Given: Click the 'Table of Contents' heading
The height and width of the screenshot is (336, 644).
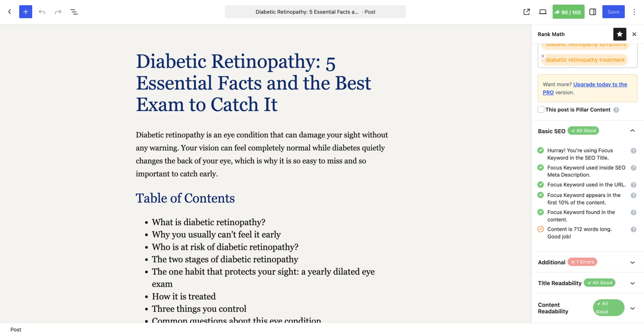Looking at the screenshot, I should click(185, 198).
